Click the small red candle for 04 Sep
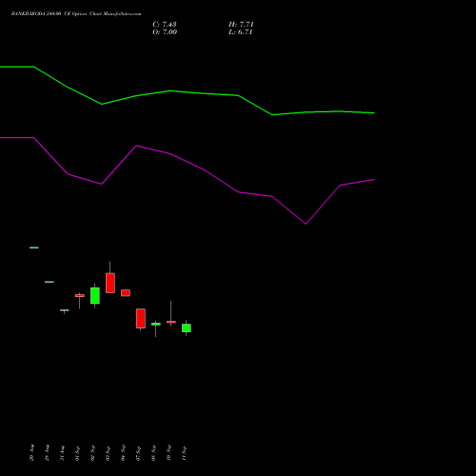 (126, 293)
